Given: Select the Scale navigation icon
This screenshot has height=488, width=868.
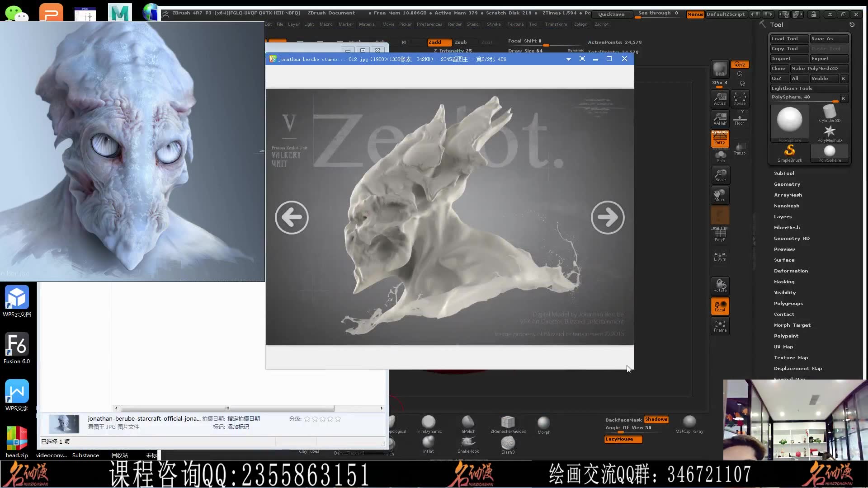Looking at the screenshot, I should [x=720, y=175].
